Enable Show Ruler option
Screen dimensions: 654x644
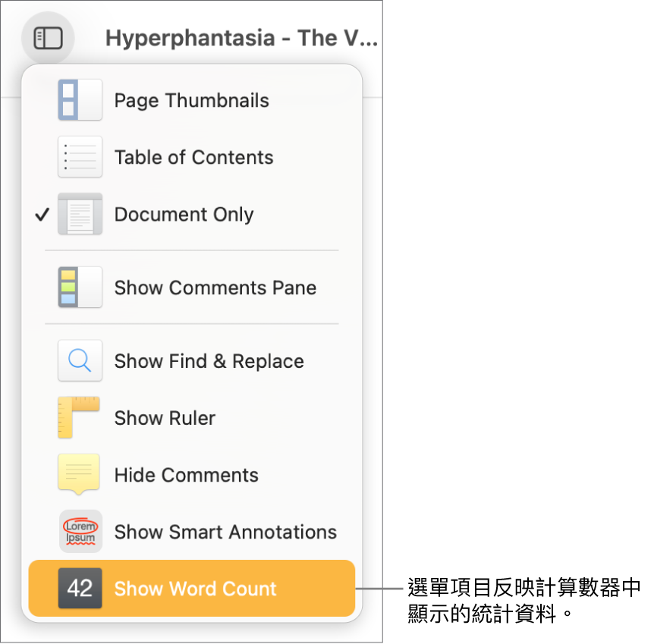(x=165, y=419)
